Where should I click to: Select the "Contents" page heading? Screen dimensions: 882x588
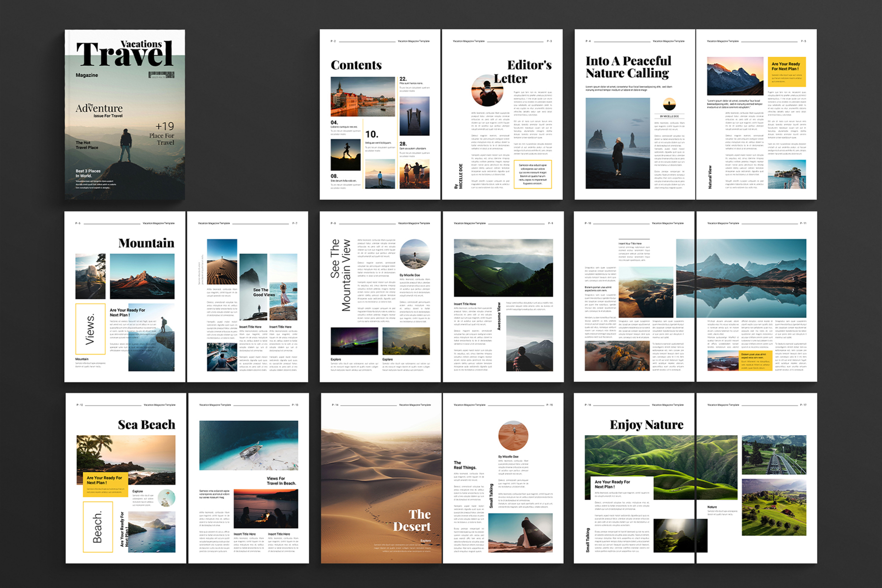[x=356, y=65]
